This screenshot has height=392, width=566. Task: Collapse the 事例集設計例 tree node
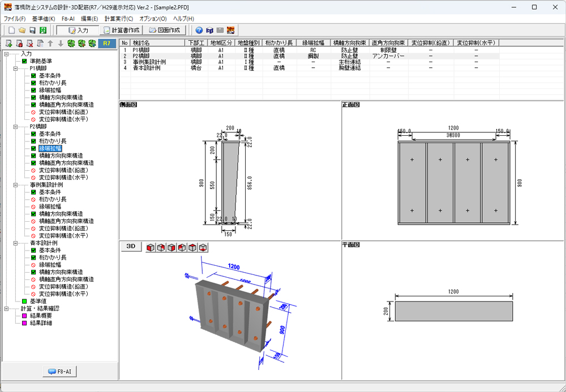click(x=16, y=184)
